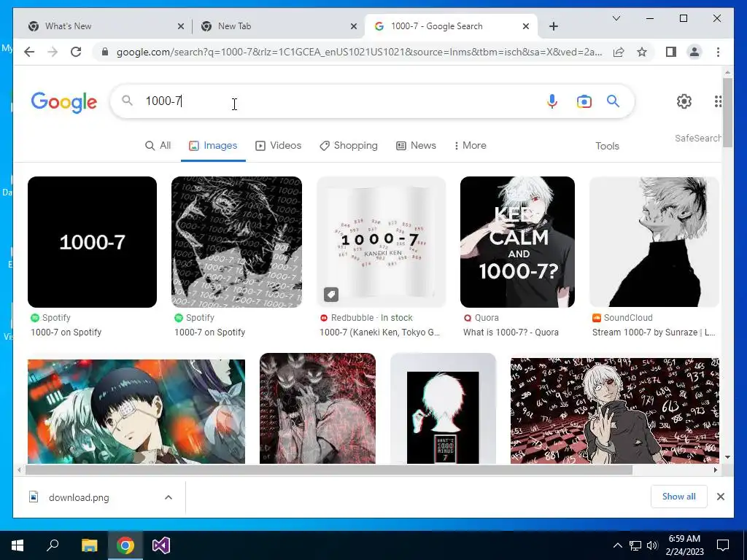Click the vertical page scrollbar

(727, 113)
